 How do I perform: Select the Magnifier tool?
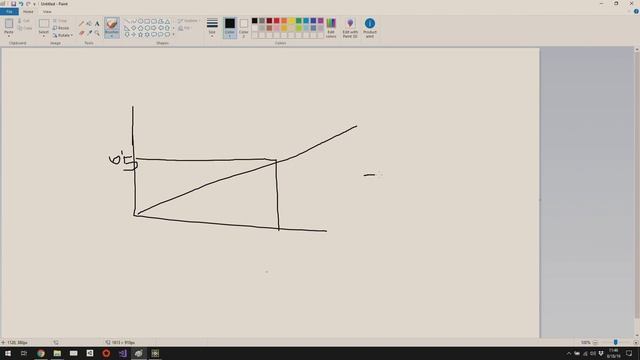[97, 33]
